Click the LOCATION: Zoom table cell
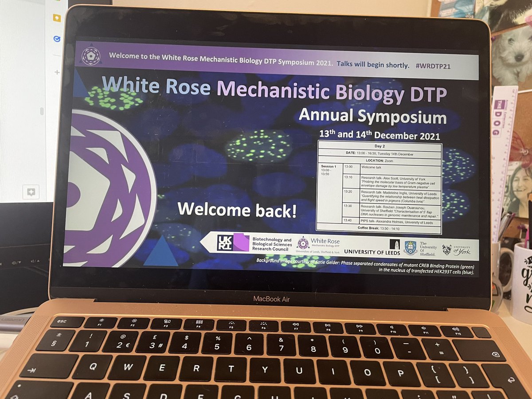Image resolution: width=532 pixels, height=399 pixels. pyautogui.click(x=379, y=160)
